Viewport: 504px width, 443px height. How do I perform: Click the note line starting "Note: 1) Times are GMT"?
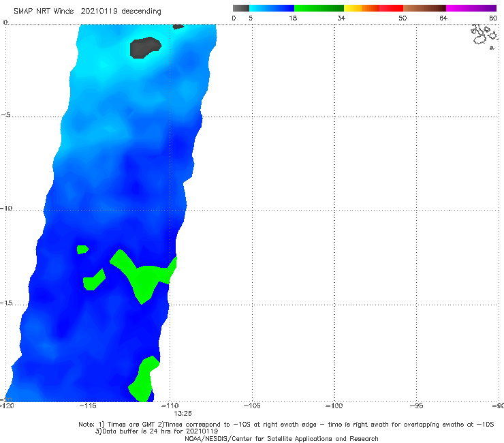click(286, 425)
